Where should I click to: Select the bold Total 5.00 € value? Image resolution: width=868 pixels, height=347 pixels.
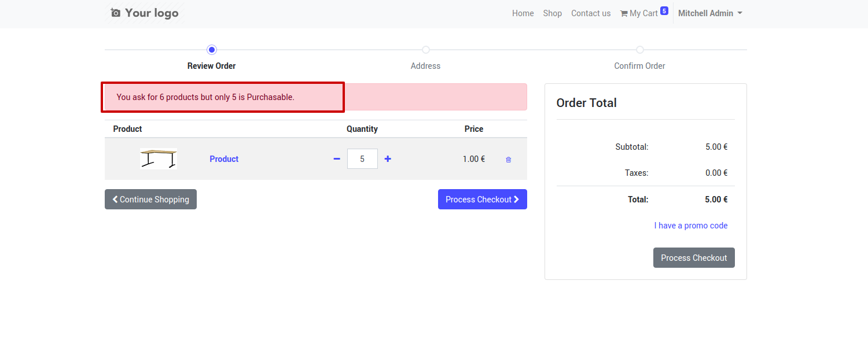[x=716, y=200]
